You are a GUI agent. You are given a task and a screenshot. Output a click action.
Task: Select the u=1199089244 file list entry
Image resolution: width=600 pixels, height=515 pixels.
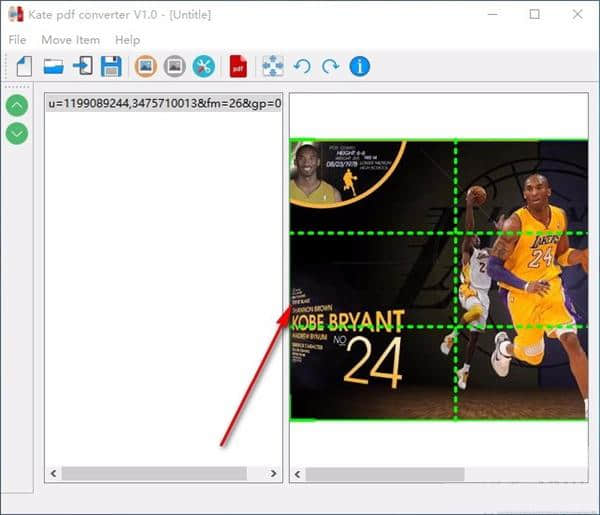pos(164,103)
